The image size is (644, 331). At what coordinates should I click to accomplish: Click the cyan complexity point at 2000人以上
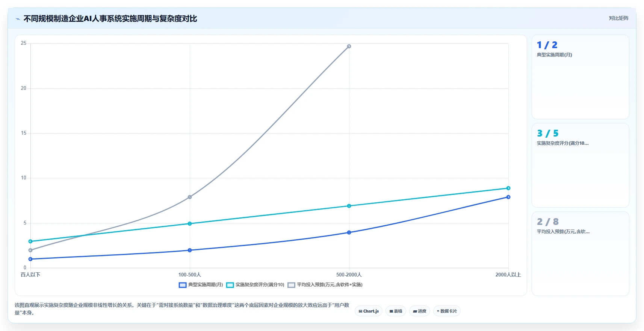pos(508,188)
